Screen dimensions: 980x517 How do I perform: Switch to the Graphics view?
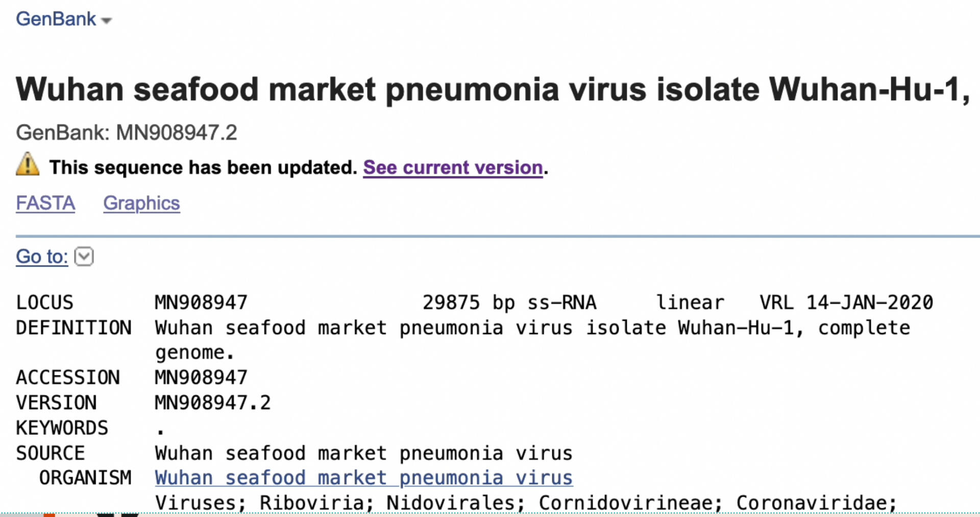pyautogui.click(x=141, y=203)
